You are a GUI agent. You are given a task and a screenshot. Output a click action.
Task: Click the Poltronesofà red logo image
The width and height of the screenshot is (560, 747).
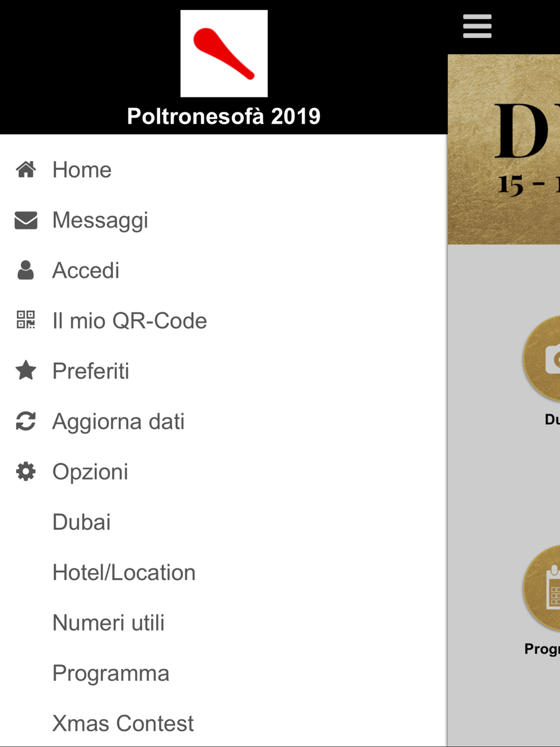[x=224, y=54]
